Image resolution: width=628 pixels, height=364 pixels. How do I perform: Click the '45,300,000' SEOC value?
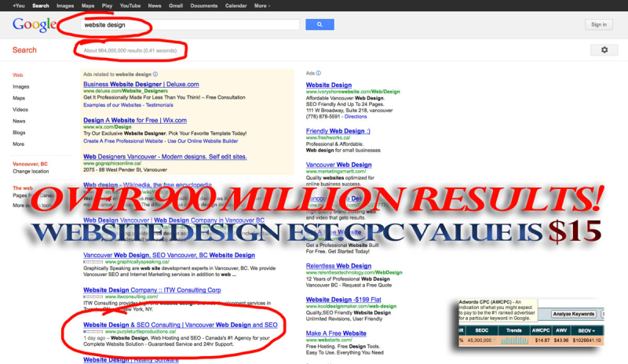[x=480, y=340]
